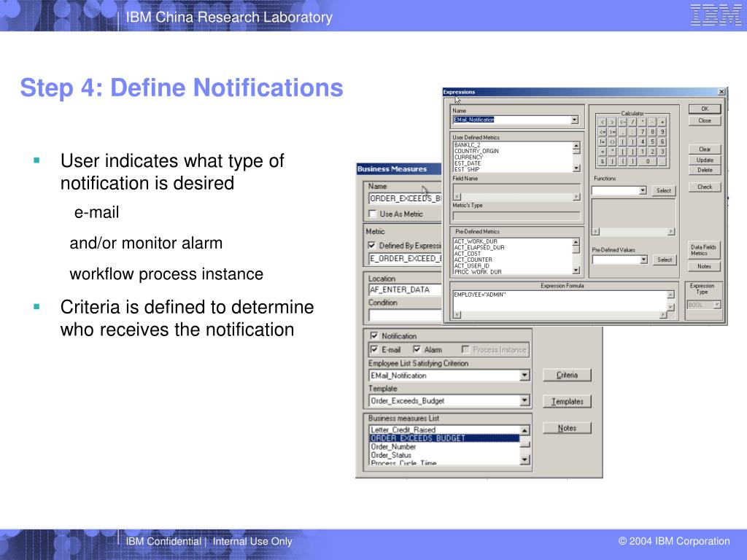Screen dimensions: 747x560
Task: Click the Templates button in Business Measures
Action: click(x=567, y=402)
